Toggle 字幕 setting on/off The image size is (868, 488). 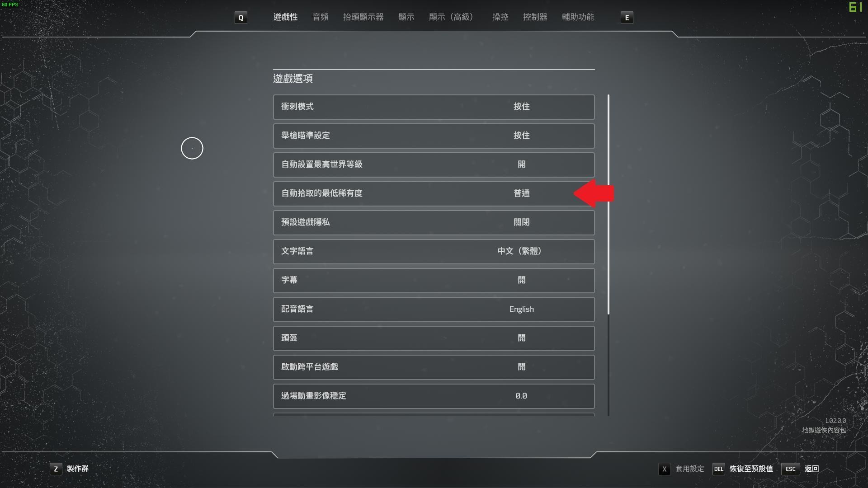click(522, 280)
